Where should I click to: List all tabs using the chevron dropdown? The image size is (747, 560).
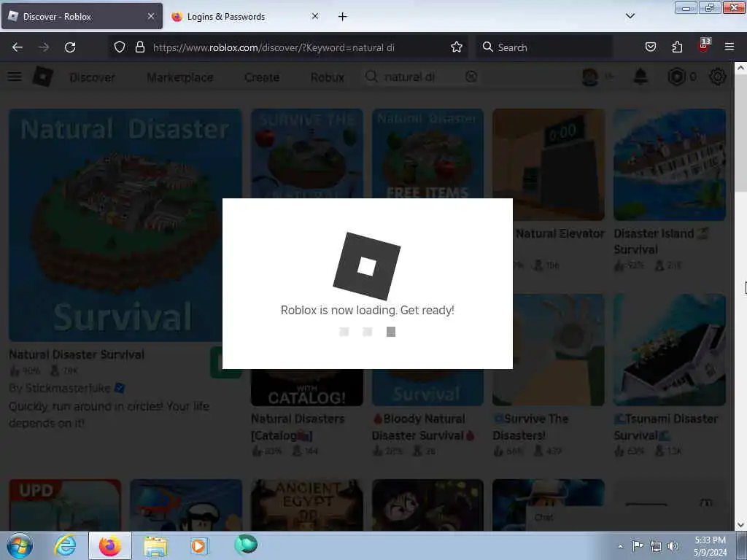(630, 16)
